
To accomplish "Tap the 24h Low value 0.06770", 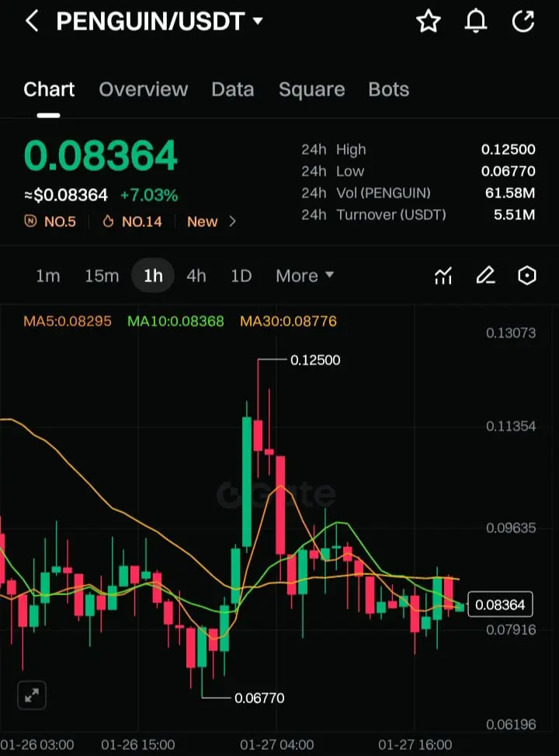I will (x=508, y=171).
